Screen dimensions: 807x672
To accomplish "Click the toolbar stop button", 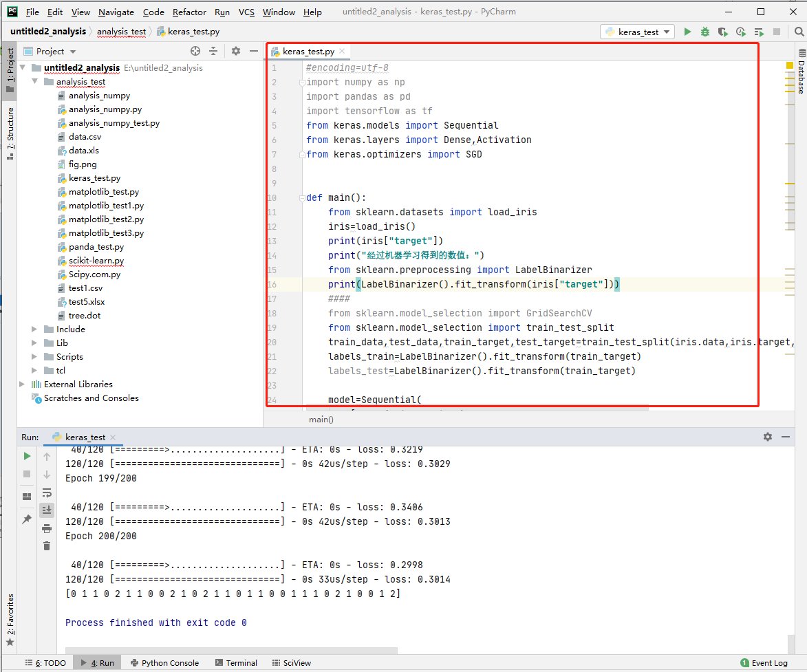I will (777, 32).
